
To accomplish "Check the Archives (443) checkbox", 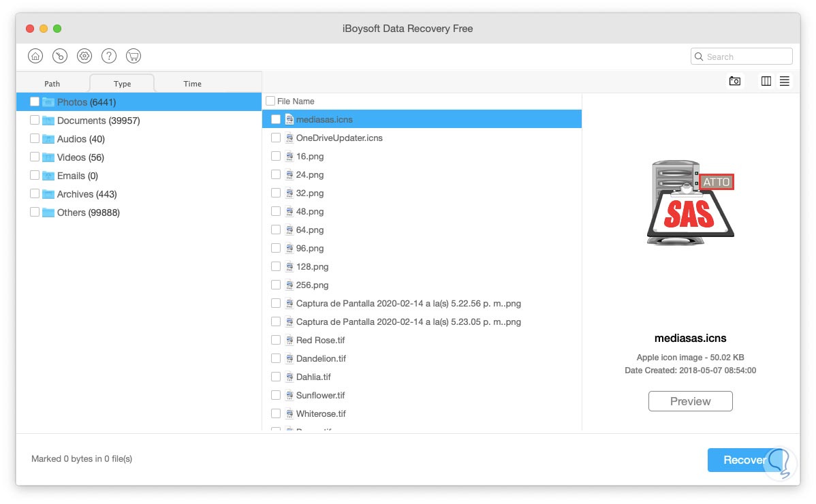I will pyautogui.click(x=35, y=193).
